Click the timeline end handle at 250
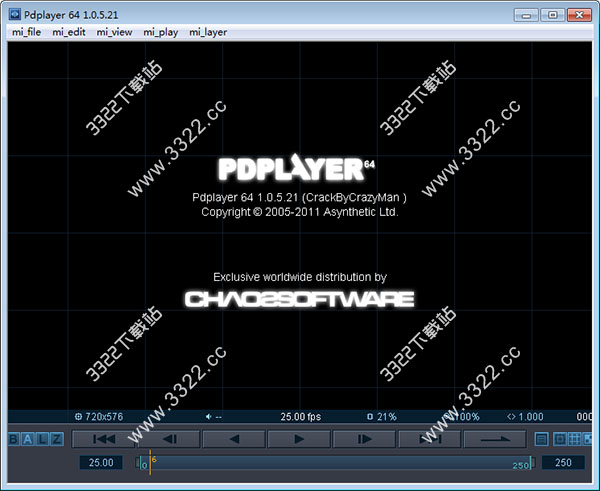Viewport: 600px width, 491px height. [x=533, y=463]
